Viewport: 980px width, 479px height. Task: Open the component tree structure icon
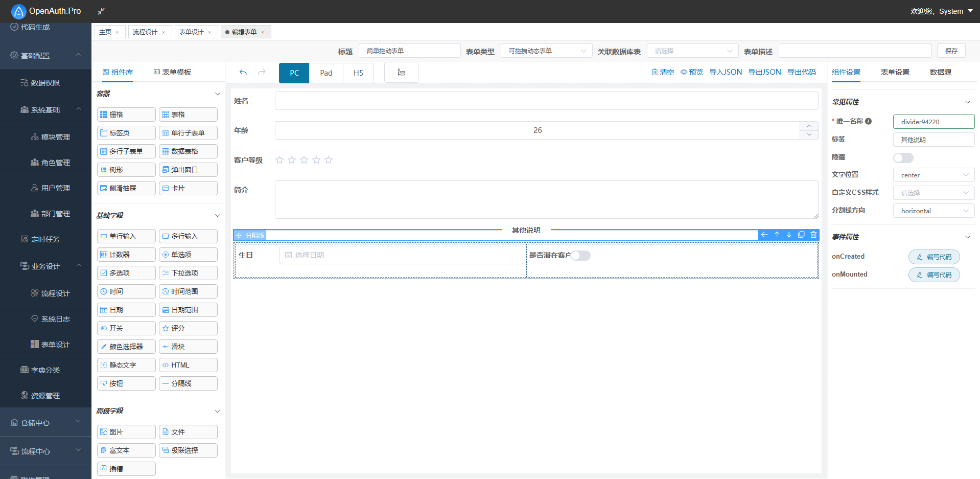pyautogui.click(x=401, y=73)
